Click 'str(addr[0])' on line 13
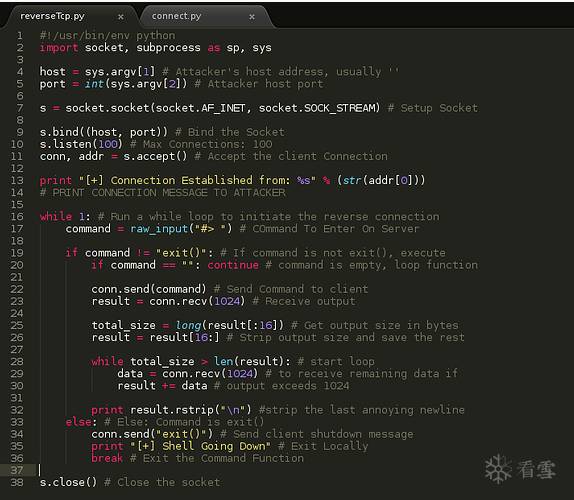This screenshot has width=574, height=500. tap(380, 181)
